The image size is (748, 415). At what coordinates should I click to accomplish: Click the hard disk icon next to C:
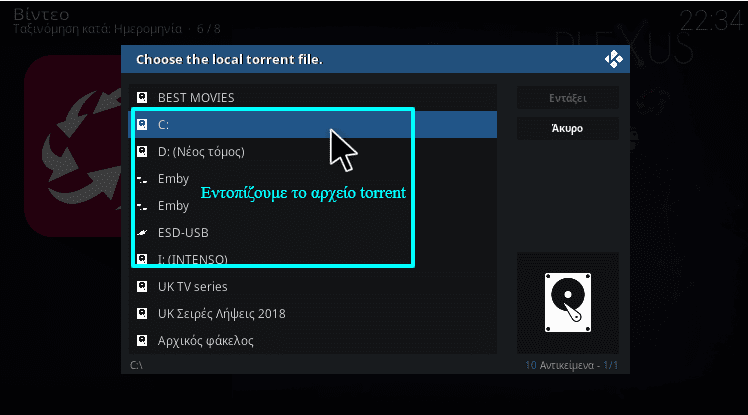142,124
